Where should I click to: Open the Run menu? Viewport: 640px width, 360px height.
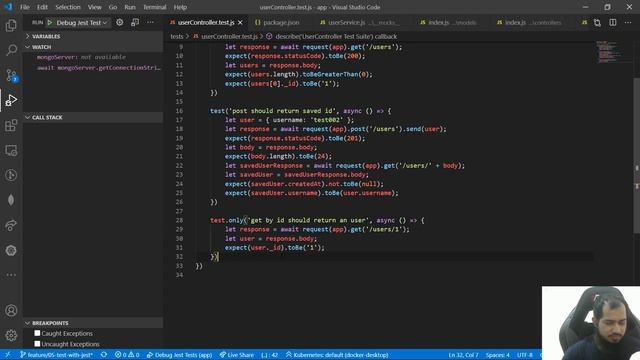coord(130,7)
